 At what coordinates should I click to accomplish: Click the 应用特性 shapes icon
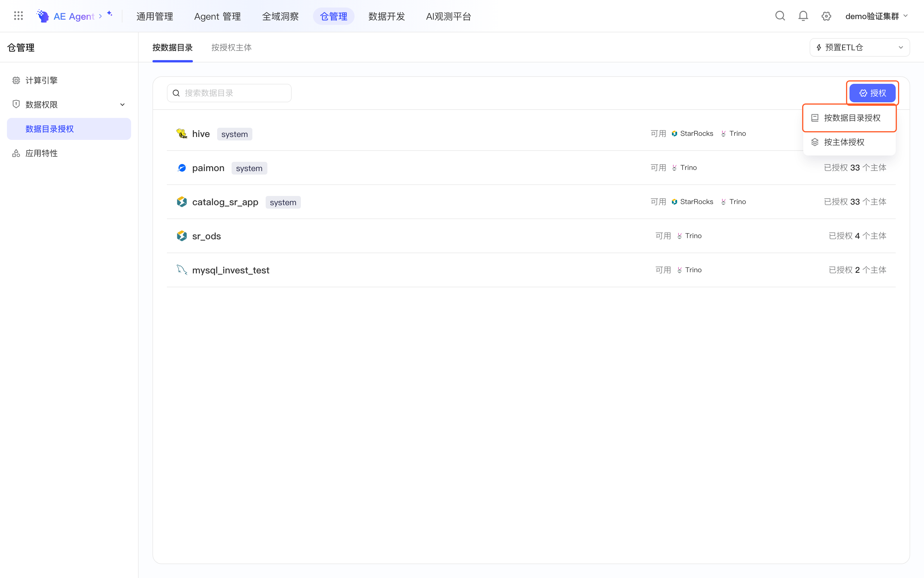point(16,153)
